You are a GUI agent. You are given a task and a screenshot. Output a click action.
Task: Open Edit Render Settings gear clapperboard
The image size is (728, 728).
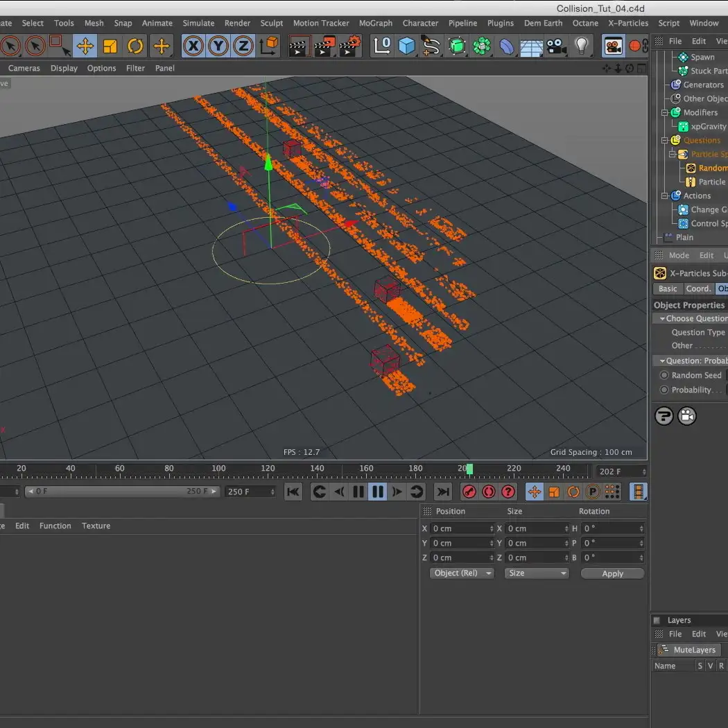coord(350,46)
